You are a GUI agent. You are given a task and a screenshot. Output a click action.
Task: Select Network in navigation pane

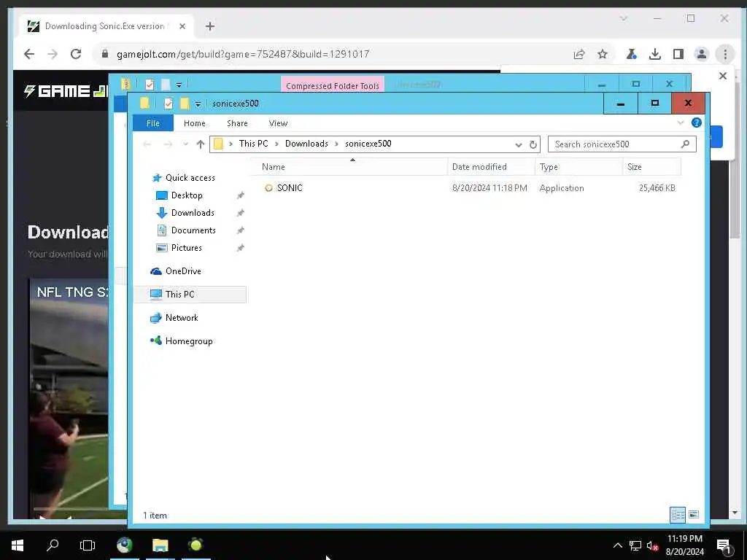point(182,318)
